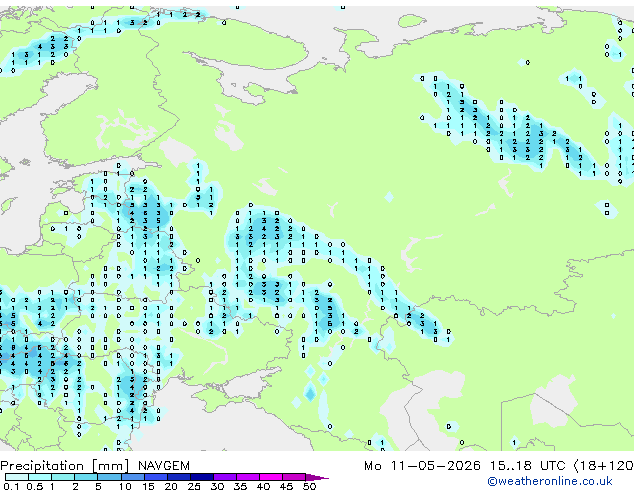This screenshot has height=490, width=634.
Task: Click the 5–10 mm light blue legend swatch
Action: point(109,477)
